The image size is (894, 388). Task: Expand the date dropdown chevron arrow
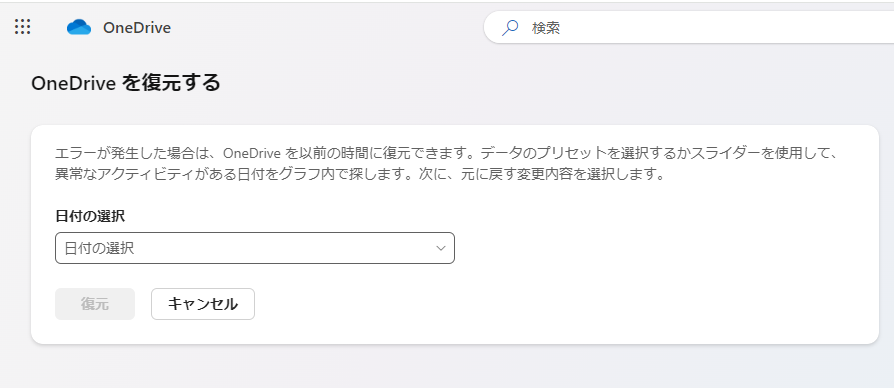tap(441, 248)
